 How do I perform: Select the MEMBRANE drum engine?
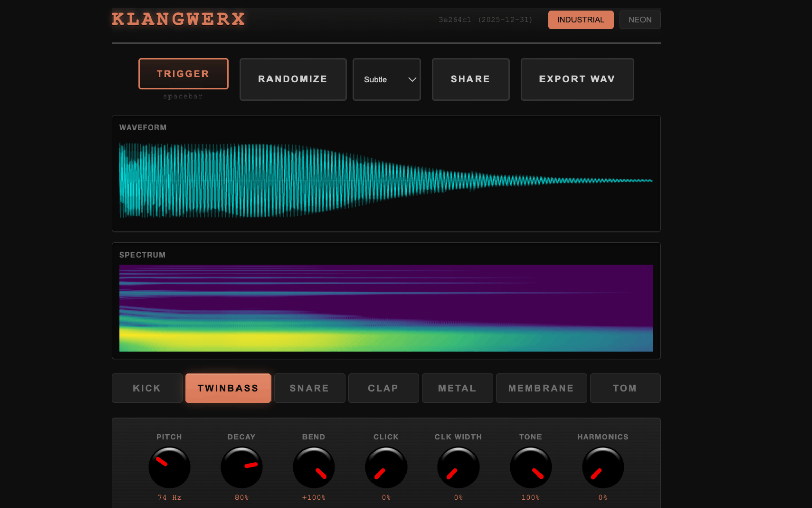541,388
